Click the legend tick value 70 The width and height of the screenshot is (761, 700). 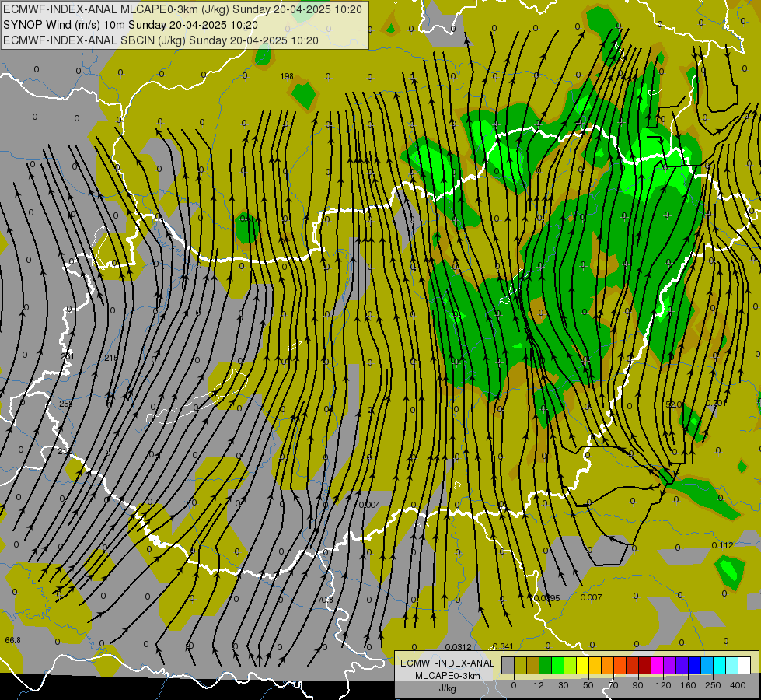(x=613, y=685)
